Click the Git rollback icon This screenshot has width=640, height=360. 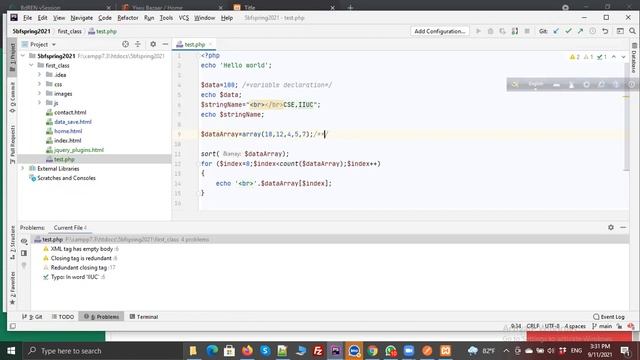605,31
